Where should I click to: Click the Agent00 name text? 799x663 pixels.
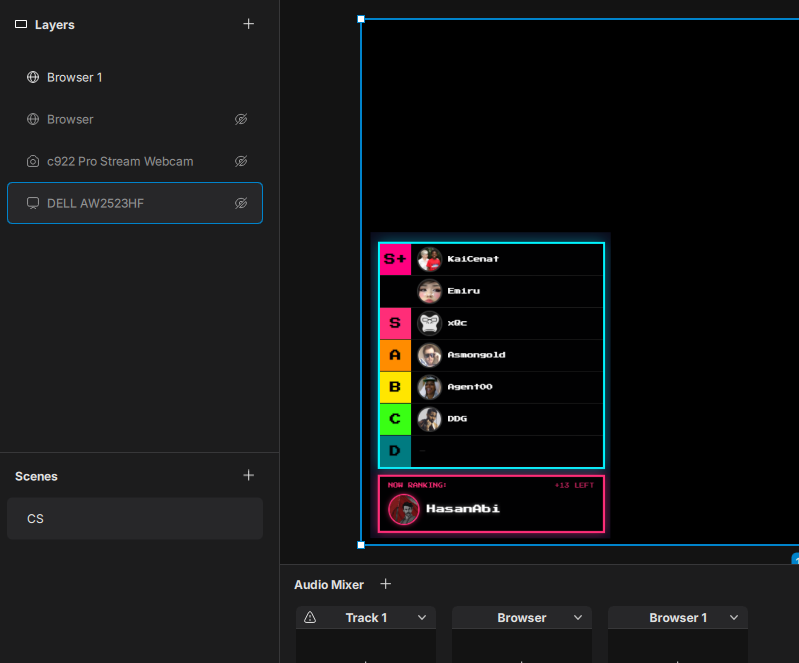point(470,387)
